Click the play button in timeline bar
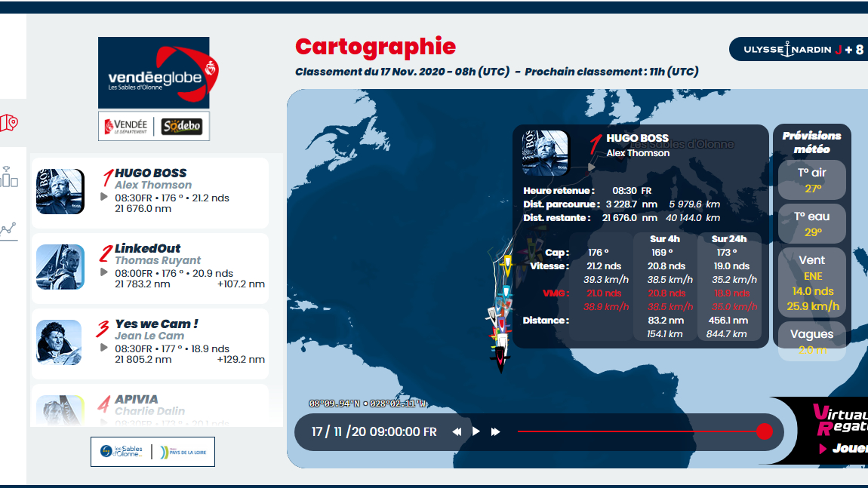 tap(476, 431)
